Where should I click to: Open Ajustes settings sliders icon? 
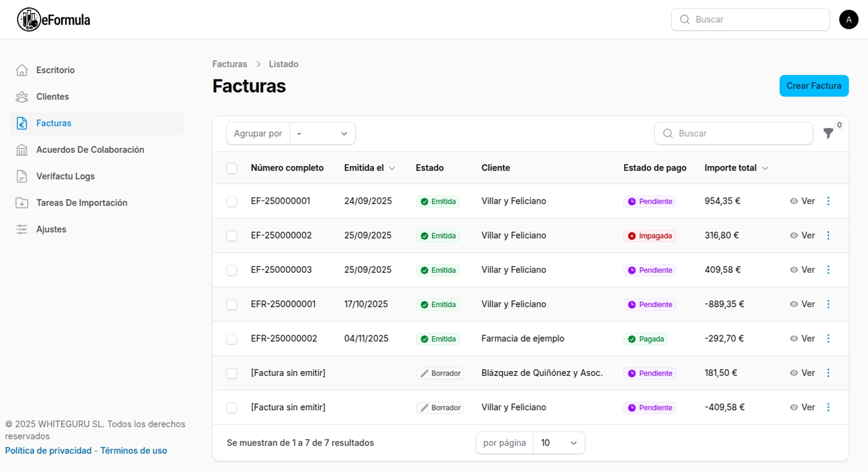pos(22,229)
